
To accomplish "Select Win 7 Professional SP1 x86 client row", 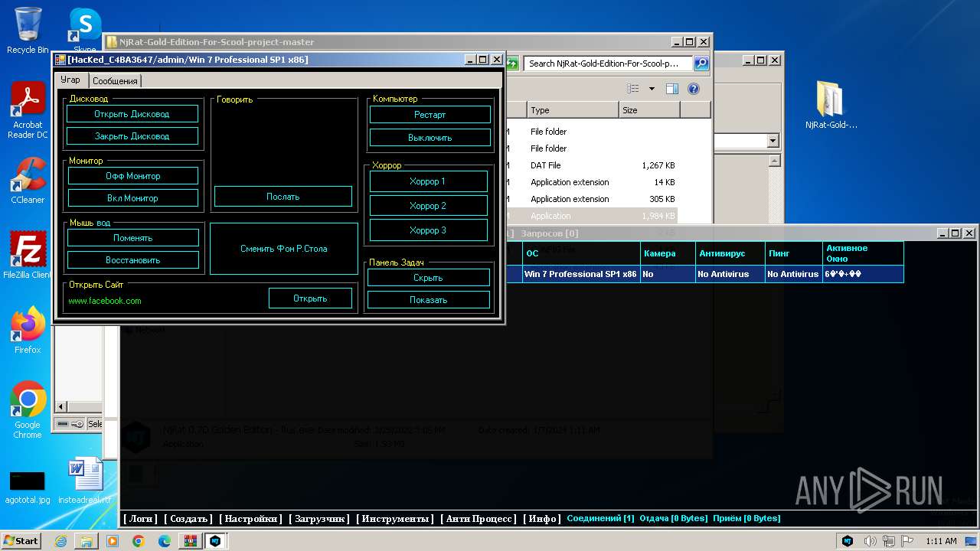I will 704,274.
